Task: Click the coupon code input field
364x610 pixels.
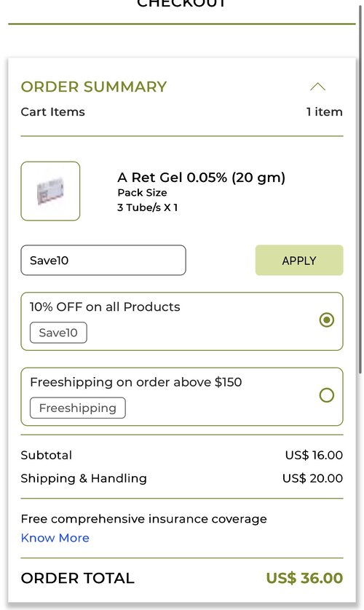Action: coord(103,261)
